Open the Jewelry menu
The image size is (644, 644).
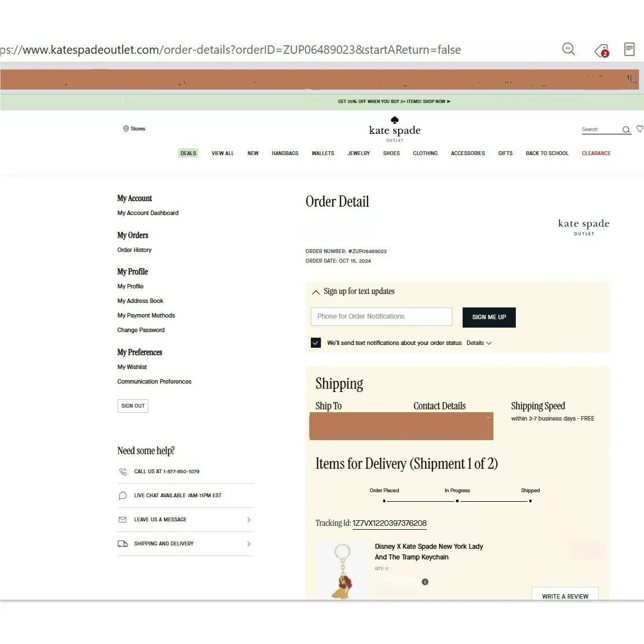pos(358,153)
